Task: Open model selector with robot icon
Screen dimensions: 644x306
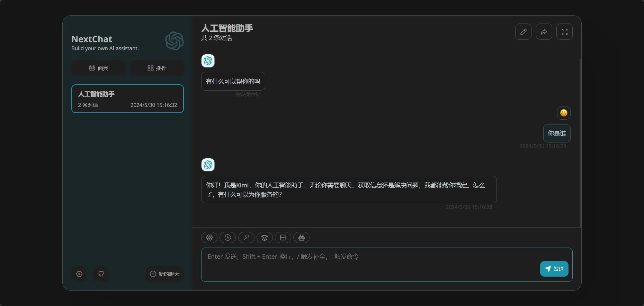Action: [x=301, y=238]
